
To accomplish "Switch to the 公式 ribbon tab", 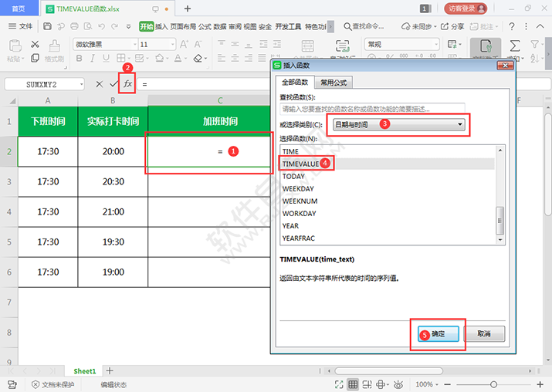I will tap(205, 26).
